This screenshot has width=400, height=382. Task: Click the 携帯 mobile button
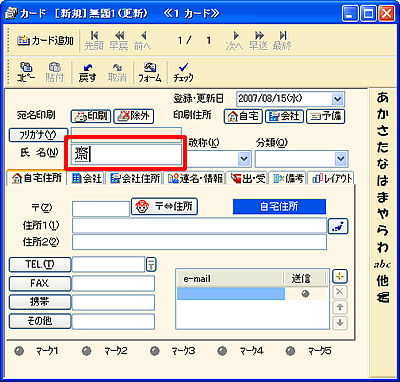pos(40,302)
